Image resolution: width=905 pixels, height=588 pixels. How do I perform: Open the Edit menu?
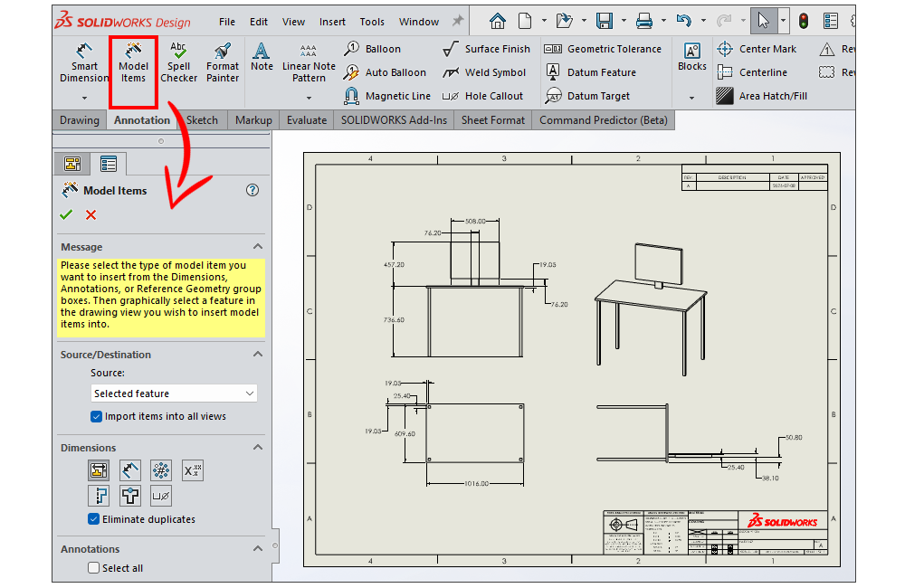(259, 22)
